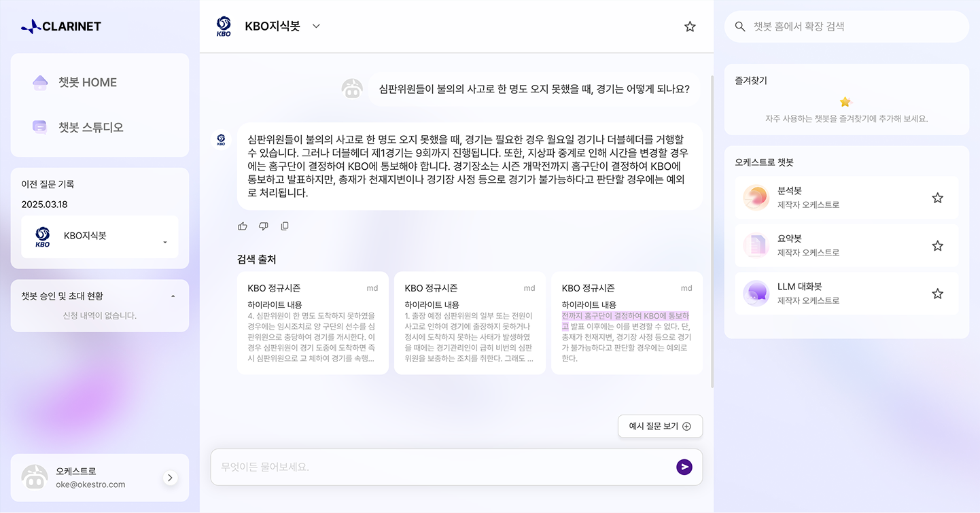This screenshot has width=980, height=513.
Task: Click the CLARINET logo
Action: point(61,26)
